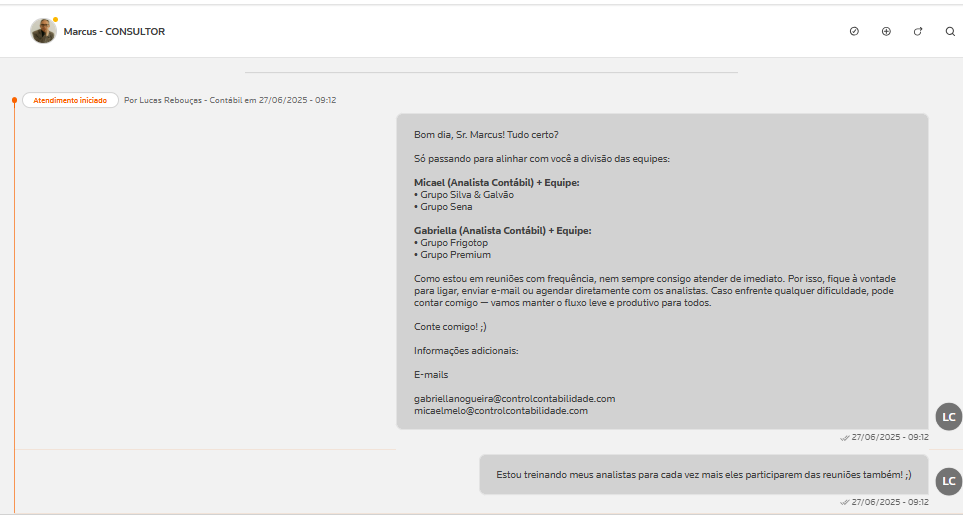Click the checkmark circle icon in the header
The height and width of the screenshot is (526, 963).
point(854,31)
